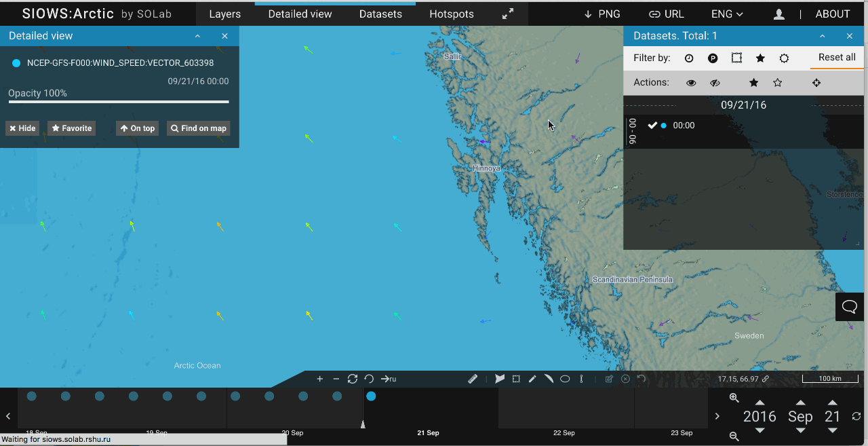The height and width of the screenshot is (446, 868).
Task: Hide all datasets with the crossed-eye action
Action: (715, 83)
